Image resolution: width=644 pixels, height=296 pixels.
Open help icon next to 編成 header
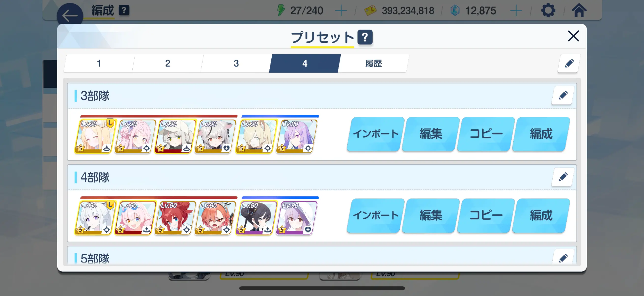pos(124,11)
